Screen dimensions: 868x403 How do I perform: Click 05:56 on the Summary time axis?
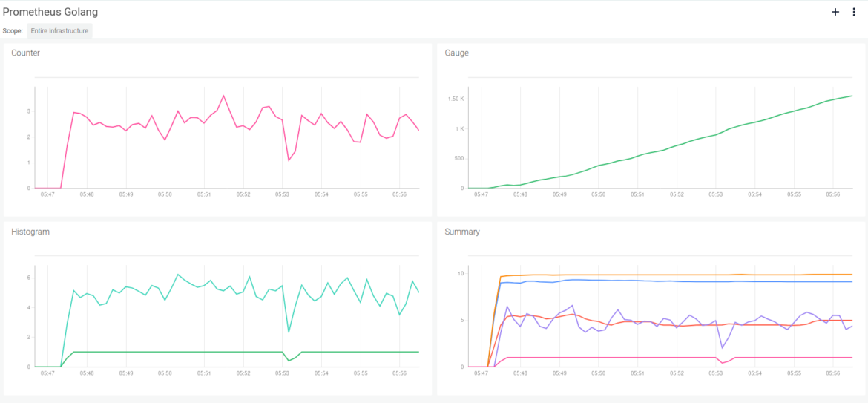[x=833, y=373]
